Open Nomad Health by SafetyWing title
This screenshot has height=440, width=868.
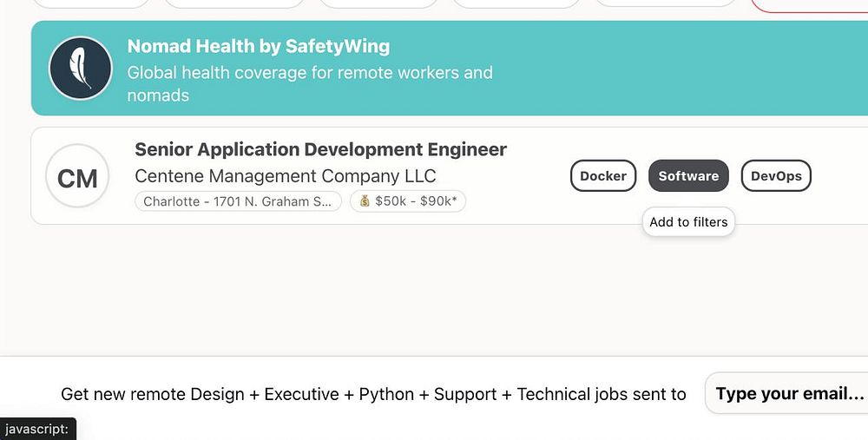click(259, 46)
